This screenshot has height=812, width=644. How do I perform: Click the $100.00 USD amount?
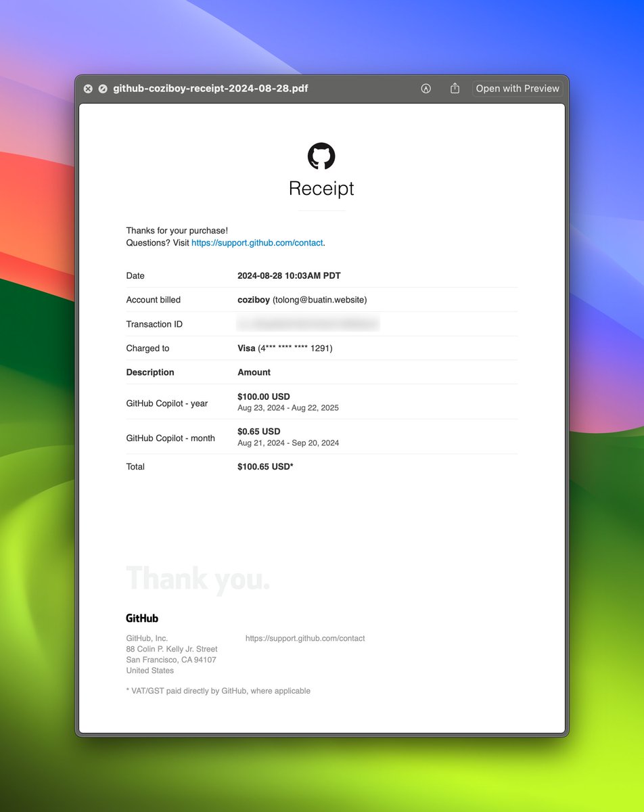[x=264, y=397]
